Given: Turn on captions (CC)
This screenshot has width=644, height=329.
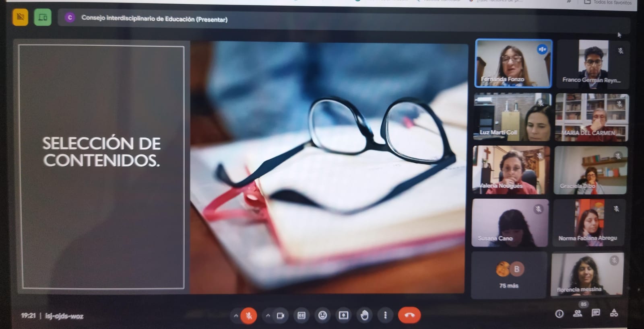Looking at the screenshot, I should (301, 315).
